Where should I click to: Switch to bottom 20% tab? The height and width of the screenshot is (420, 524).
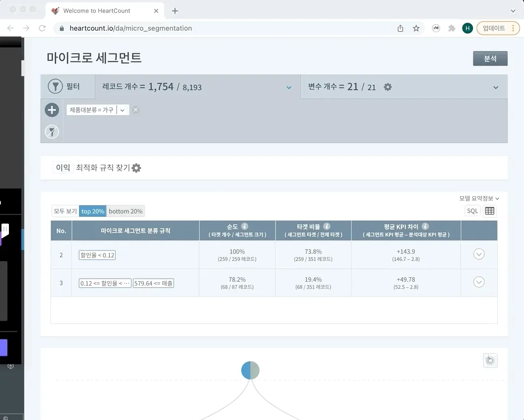[x=126, y=211]
